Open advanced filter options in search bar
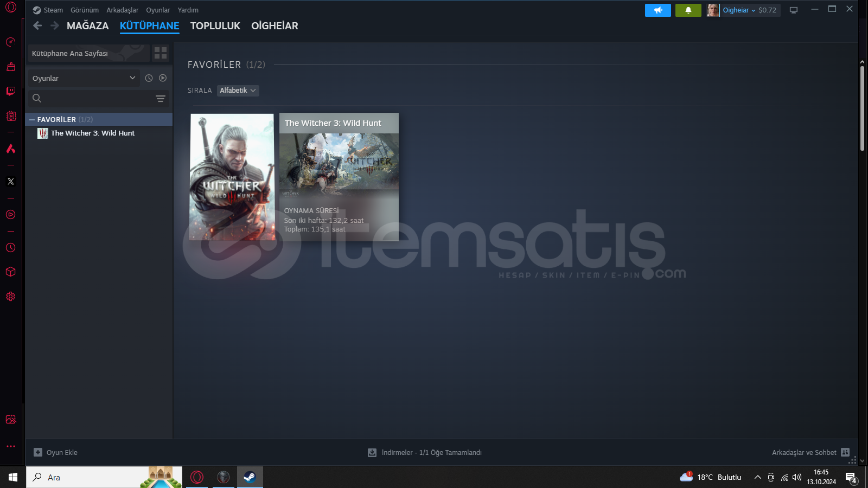Screen dimensions: 868x488 click(x=161, y=99)
